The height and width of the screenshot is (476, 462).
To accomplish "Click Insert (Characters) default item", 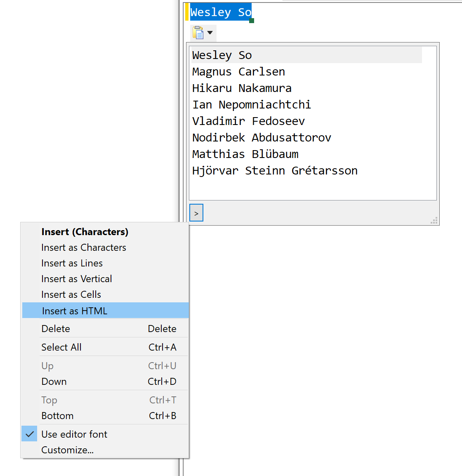I will pos(105,232).
